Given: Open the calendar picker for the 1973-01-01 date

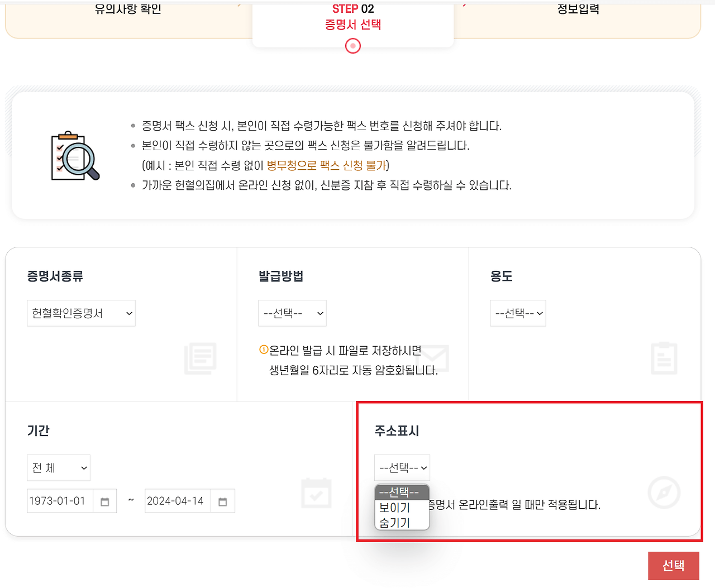Looking at the screenshot, I should (104, 501).
